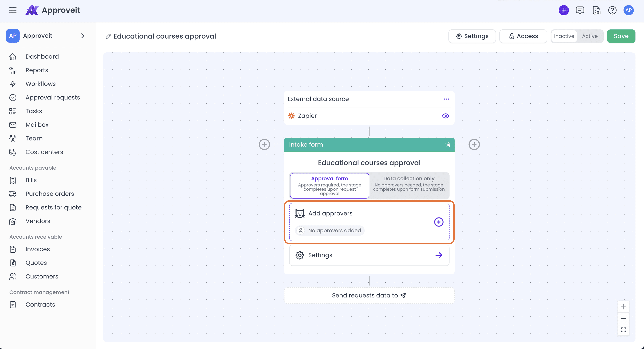Screen dimensions: 644x349
Task: Click the Reports chart icon
Action: coord(13,70)
